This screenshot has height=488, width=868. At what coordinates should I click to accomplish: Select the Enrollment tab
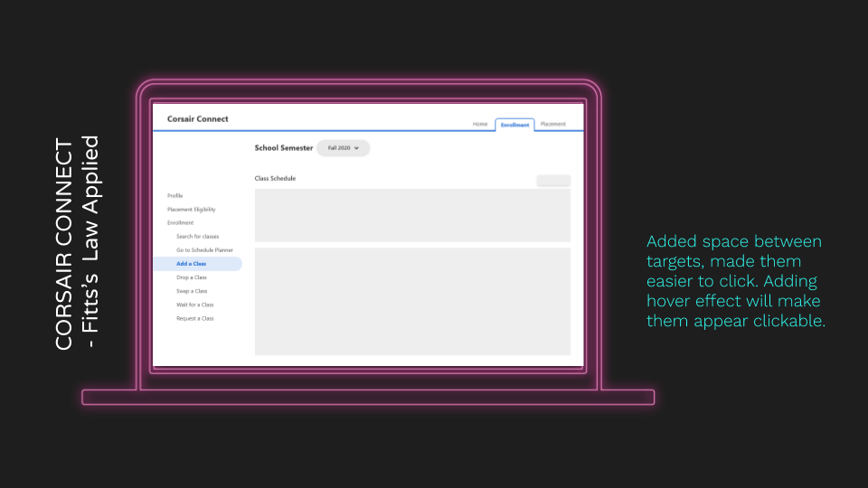coord(514,125)
